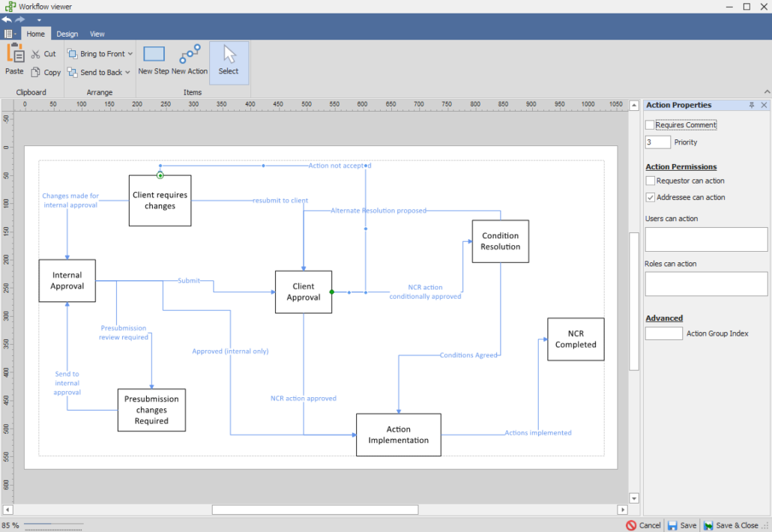This screenshot has width=772, height=532.
Task: Open the Send to Back dropdown
Action: (127, 72)
